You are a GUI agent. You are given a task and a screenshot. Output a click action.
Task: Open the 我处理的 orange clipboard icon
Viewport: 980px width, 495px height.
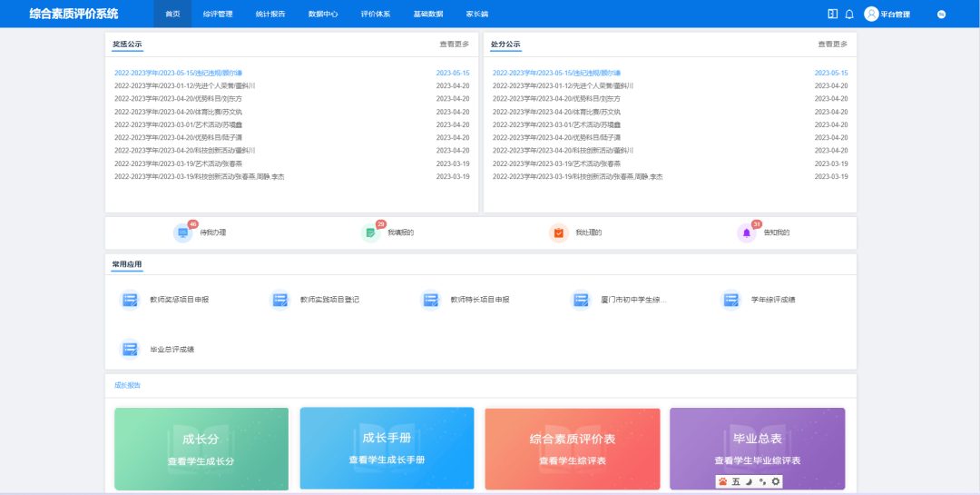coord(559,233)
